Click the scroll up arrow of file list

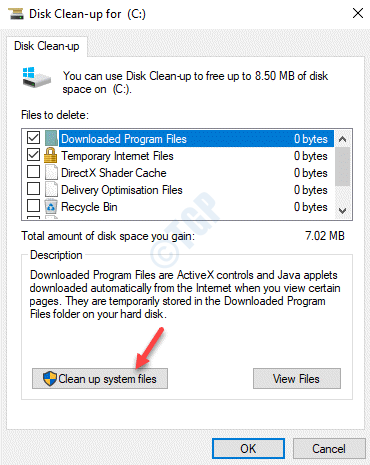[x=342, y=139]
